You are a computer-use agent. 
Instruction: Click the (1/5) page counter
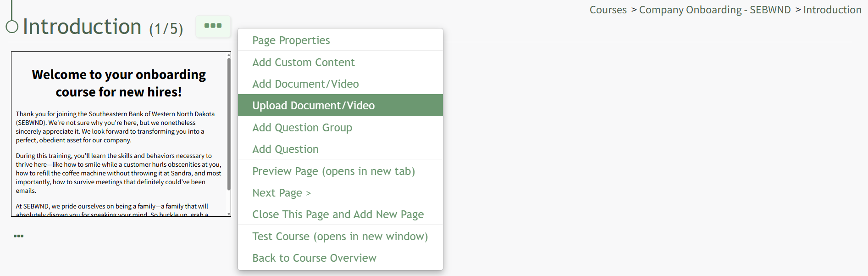pos(166,28)
